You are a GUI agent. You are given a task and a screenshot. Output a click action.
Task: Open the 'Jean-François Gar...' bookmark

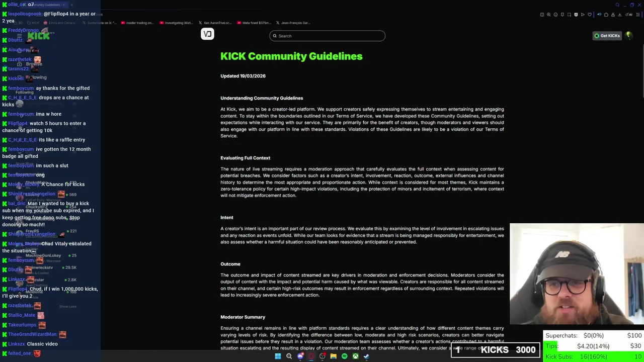[293, 23]
